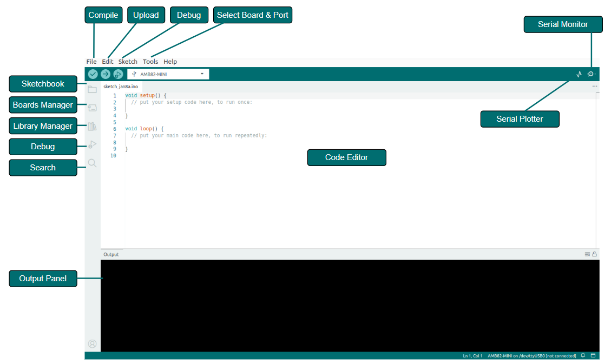Open Boards Manager from the sidebar
Screen dimensions: 611x364
(93, 108)
